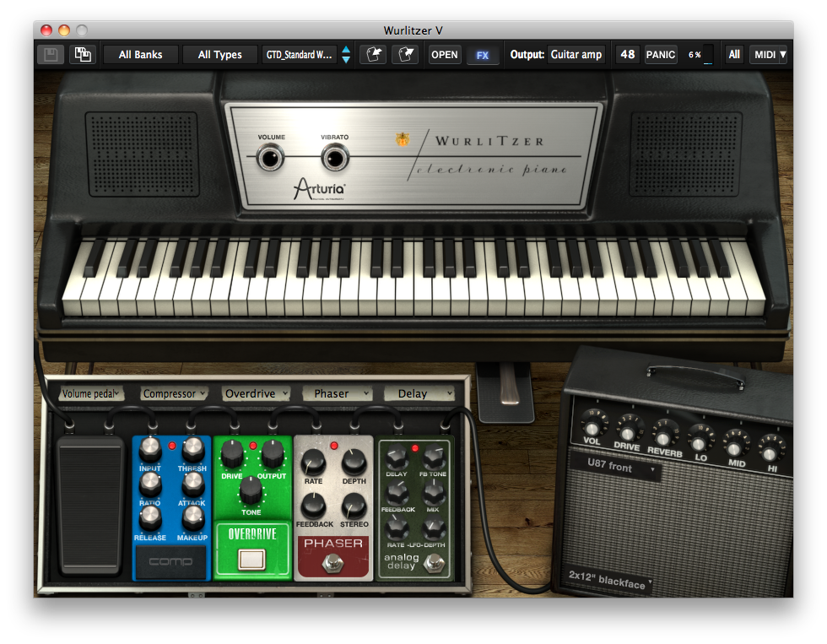The image size is (827, 644).
Task: Click the amp LO knob
Action: coord(699,442)
